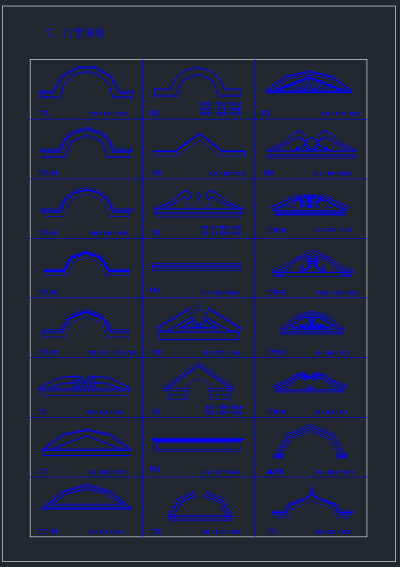The height and width of the screenshot is (567, 400).
Task: Select the DTE peaked lintel drawing
Action: (x=199, y=145)
